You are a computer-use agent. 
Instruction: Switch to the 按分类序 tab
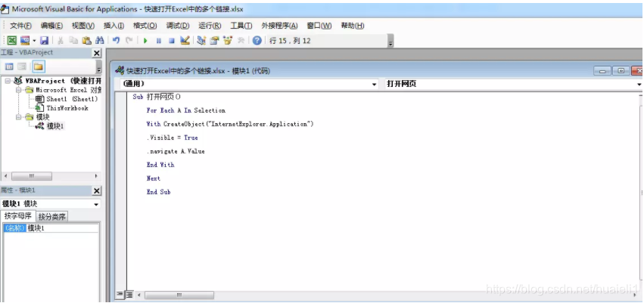[51, 217]
